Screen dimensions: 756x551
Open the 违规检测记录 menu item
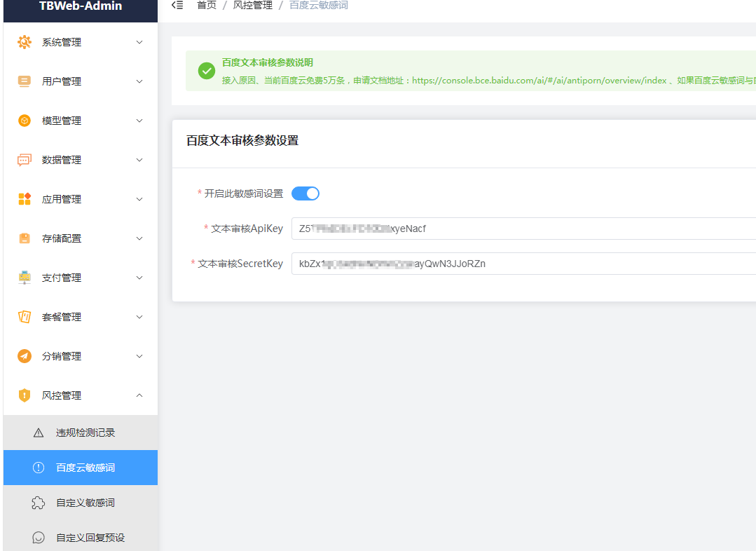click(81, 433)
